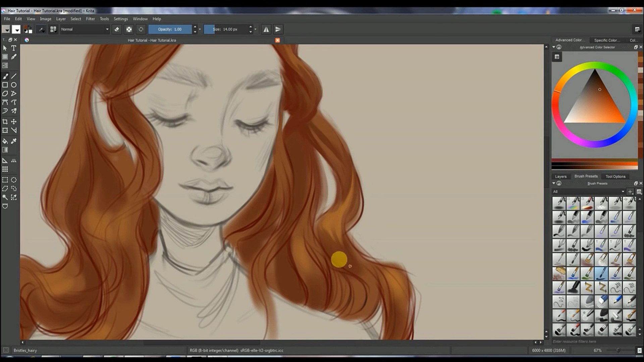Adjust the Opacity slider
The height and width of the screenshot is (362, 644).
[x=170, y=29]
